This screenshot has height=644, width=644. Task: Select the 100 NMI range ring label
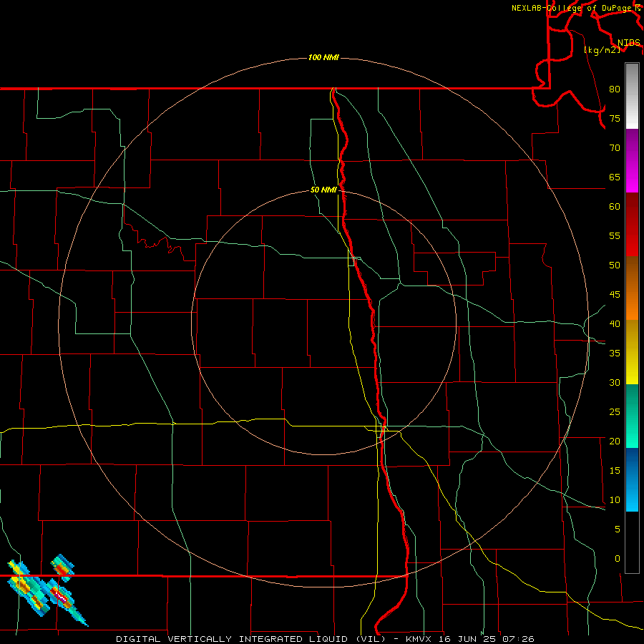[323, 57]
